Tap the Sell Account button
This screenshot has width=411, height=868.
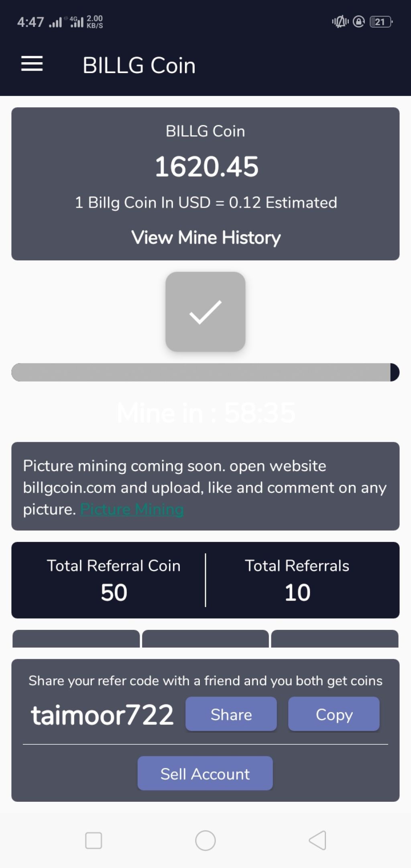tap(205, 773)
